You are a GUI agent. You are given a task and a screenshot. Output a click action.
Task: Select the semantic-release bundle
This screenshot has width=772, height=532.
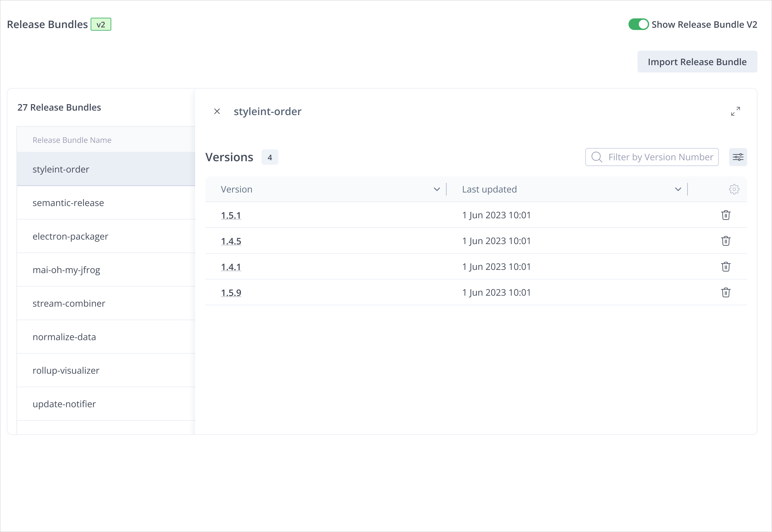[x=68, y=203]
